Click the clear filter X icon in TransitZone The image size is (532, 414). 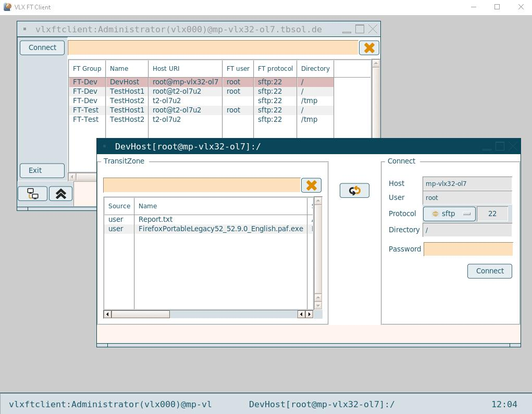(x=311, y=185)
